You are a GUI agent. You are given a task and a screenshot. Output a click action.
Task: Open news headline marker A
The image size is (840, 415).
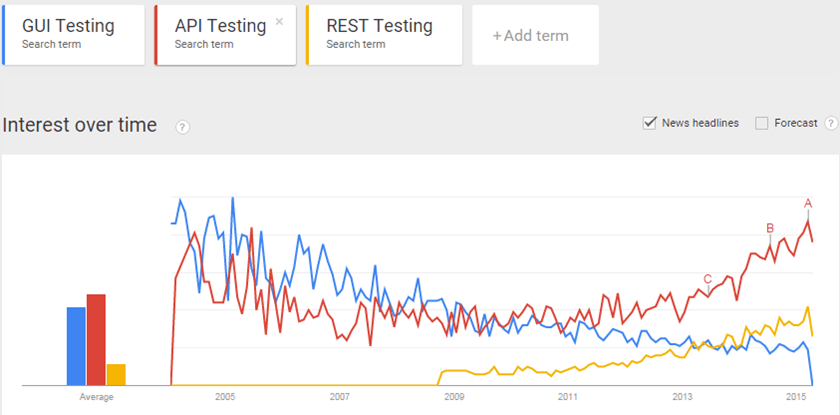807,203
